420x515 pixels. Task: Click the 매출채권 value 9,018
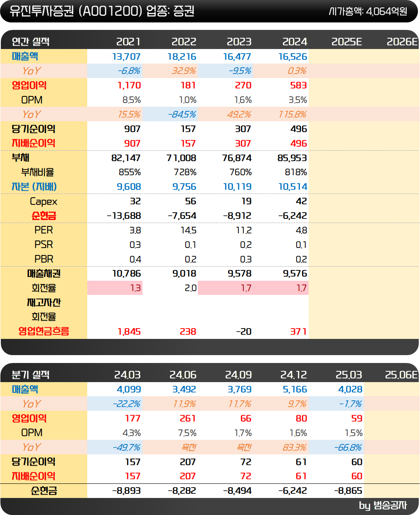tap(184, 273)
